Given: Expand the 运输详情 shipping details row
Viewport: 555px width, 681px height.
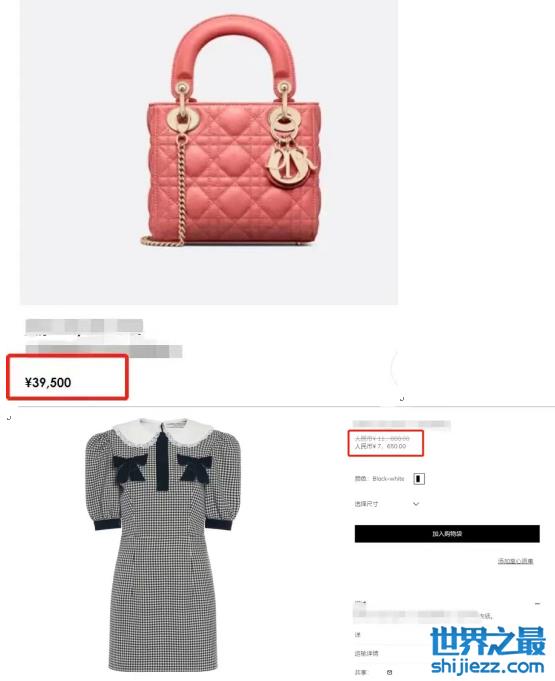Looking at the screenshot, I should [367, 653].
